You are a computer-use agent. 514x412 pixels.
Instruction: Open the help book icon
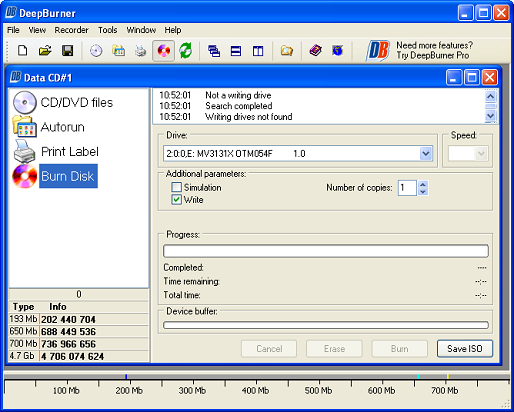315,51
